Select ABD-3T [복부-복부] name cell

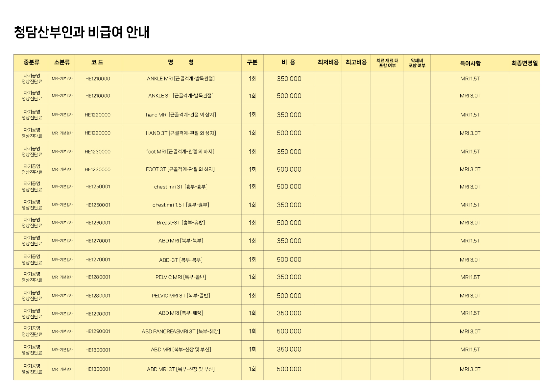pyautogui.click(x=181, y=260)
